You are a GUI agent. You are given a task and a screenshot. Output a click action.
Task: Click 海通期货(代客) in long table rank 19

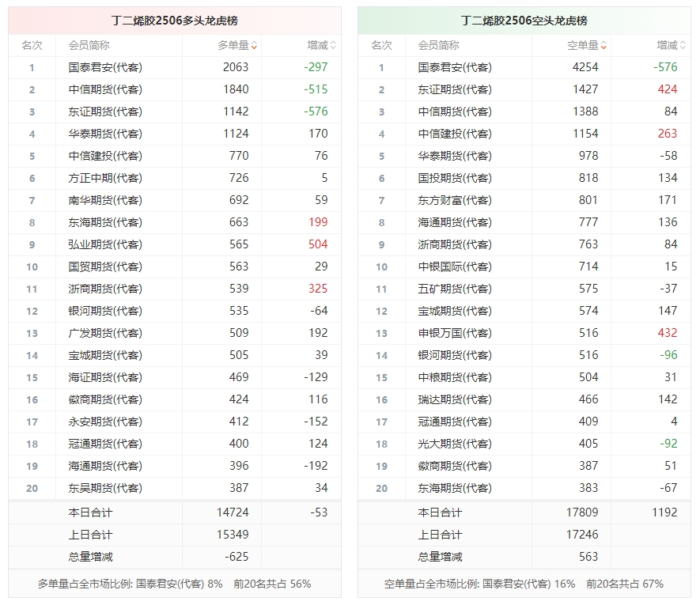[105, 466]
